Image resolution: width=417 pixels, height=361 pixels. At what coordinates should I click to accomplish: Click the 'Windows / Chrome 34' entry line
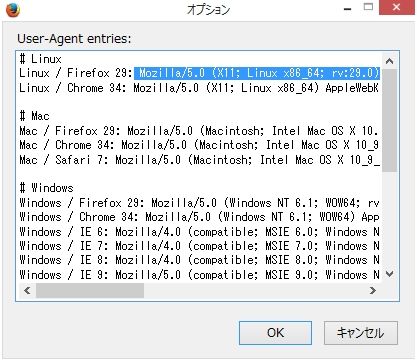pos(199,217)
